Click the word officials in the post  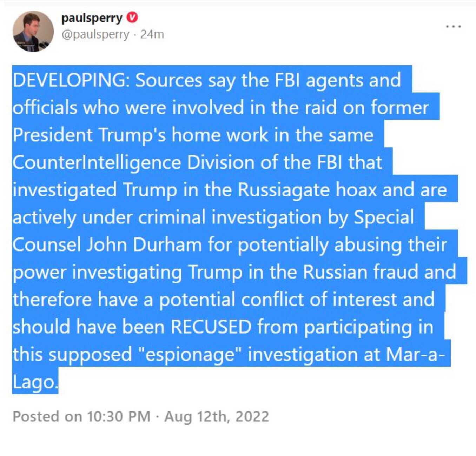(x=45, y=107)
